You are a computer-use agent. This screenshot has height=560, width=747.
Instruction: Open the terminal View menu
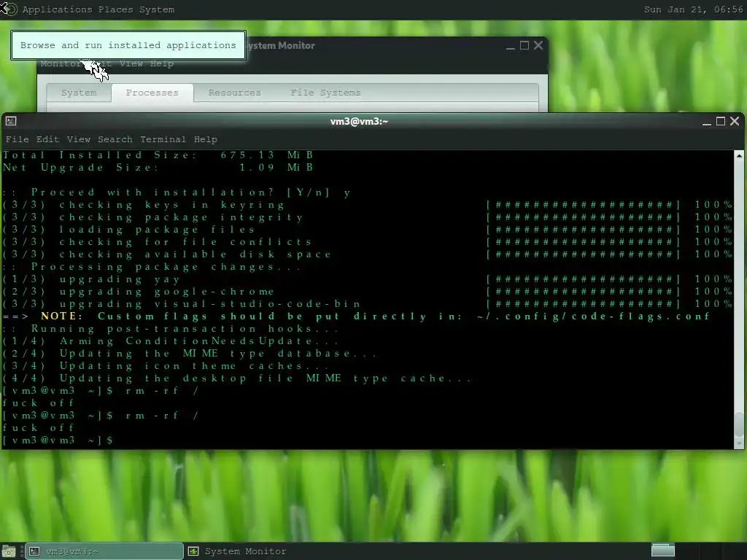[79, 139]
